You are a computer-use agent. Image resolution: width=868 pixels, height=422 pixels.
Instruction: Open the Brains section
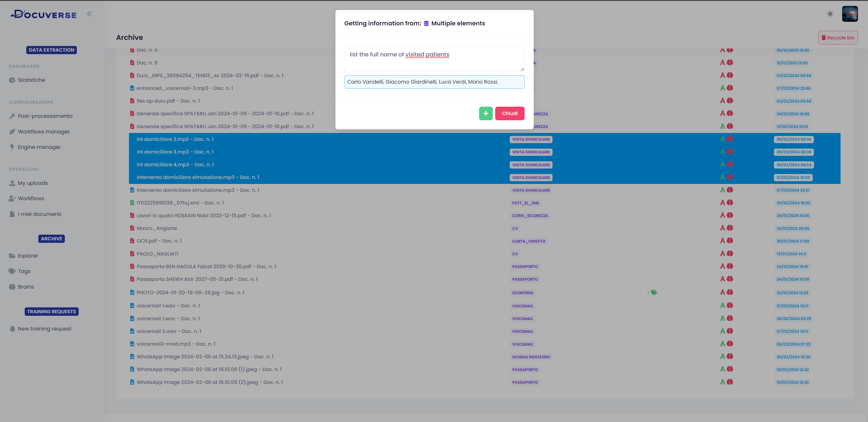(26, 287)
